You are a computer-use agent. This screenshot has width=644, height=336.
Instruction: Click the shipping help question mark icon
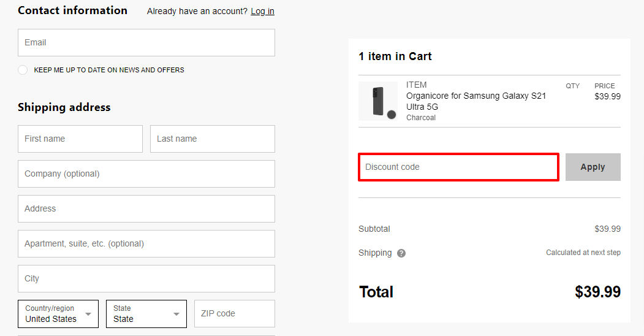coord(401,253)
